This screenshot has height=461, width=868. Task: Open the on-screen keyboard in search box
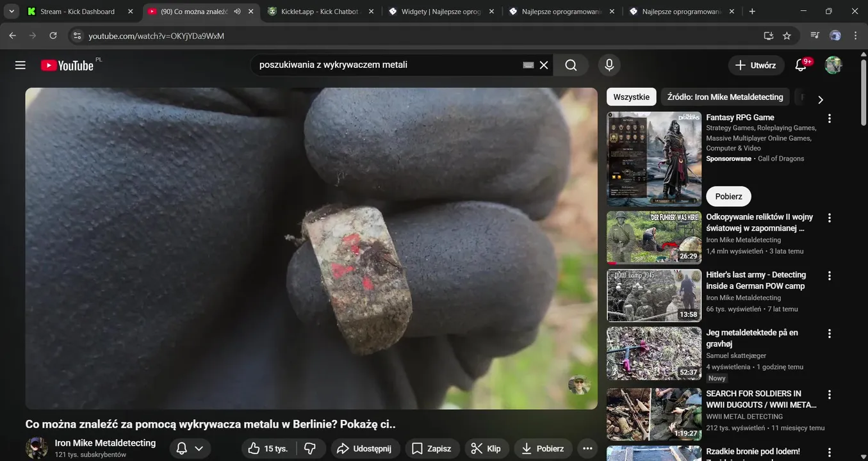[x=528, y=65]
